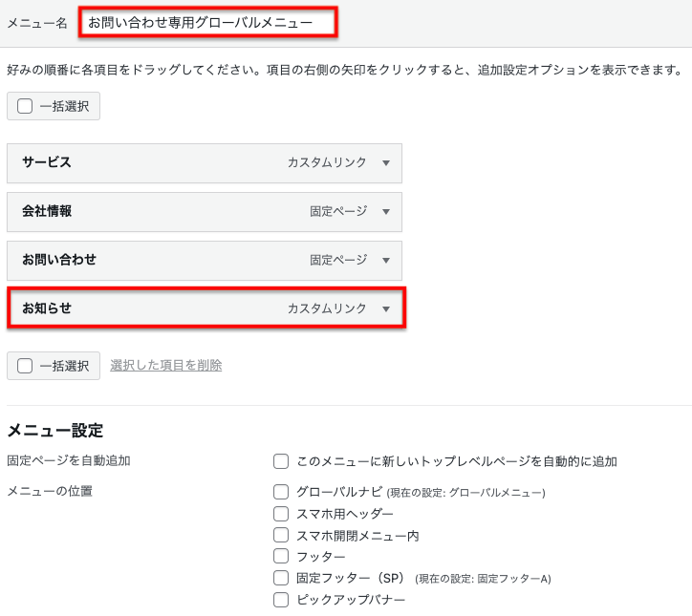Enable auto-add new top-level pages checkbox

click(x=281, y=462)
